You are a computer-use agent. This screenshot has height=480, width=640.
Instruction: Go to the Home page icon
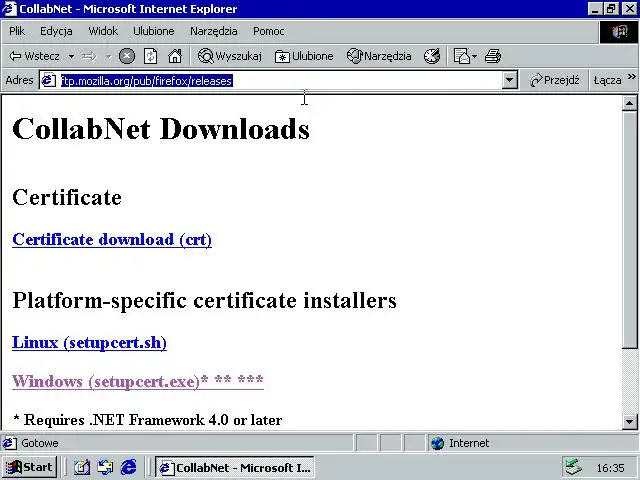pos(175,56)
